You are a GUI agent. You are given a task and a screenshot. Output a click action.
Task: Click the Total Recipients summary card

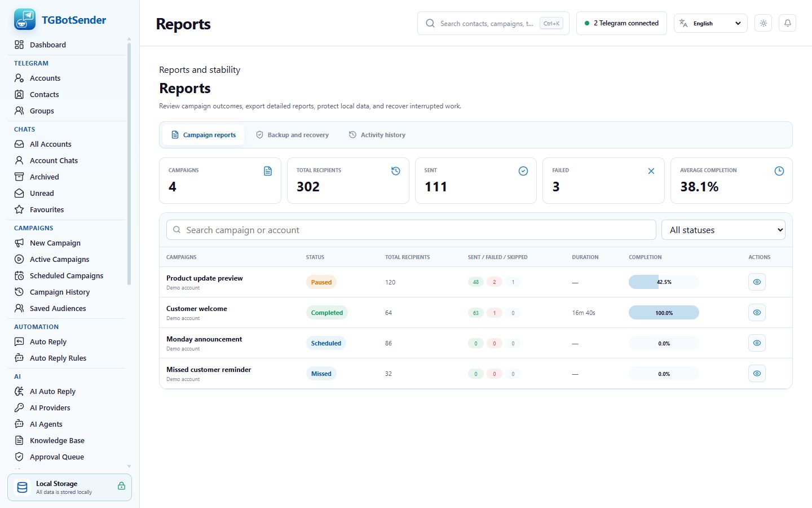pos(348,181)
